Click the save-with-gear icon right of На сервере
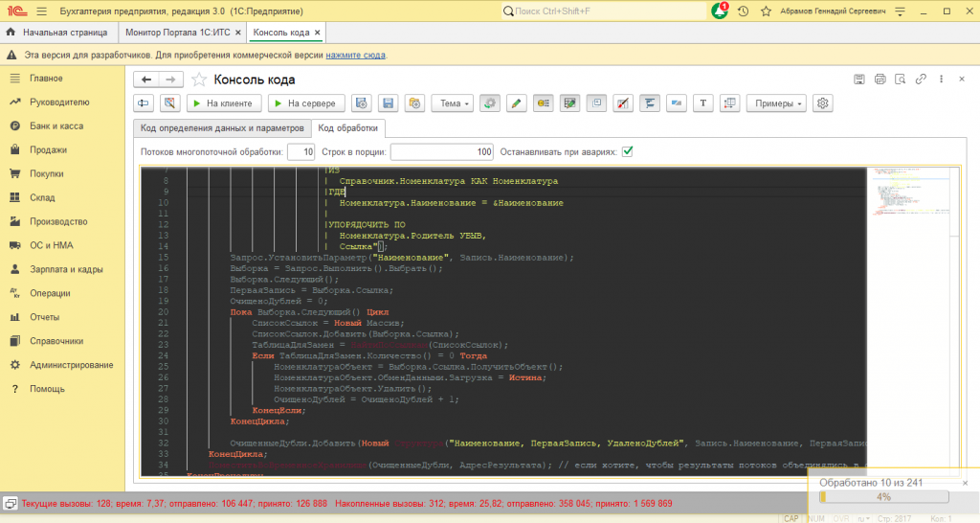The width and height of the screenshot is (980, 523). [361, 103]
